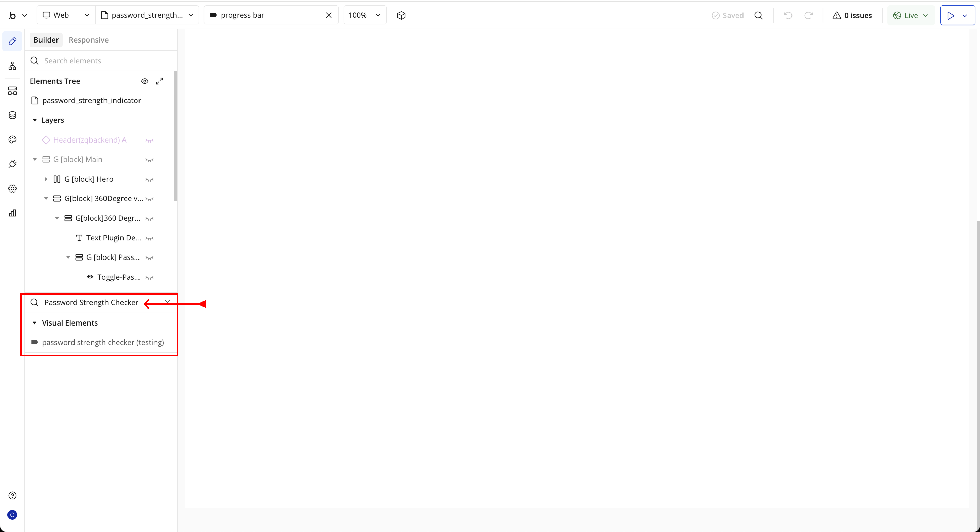Open the 100% zoom dropdown
The height and width of the screenshot is (532, 980).
tap(364, 15)
